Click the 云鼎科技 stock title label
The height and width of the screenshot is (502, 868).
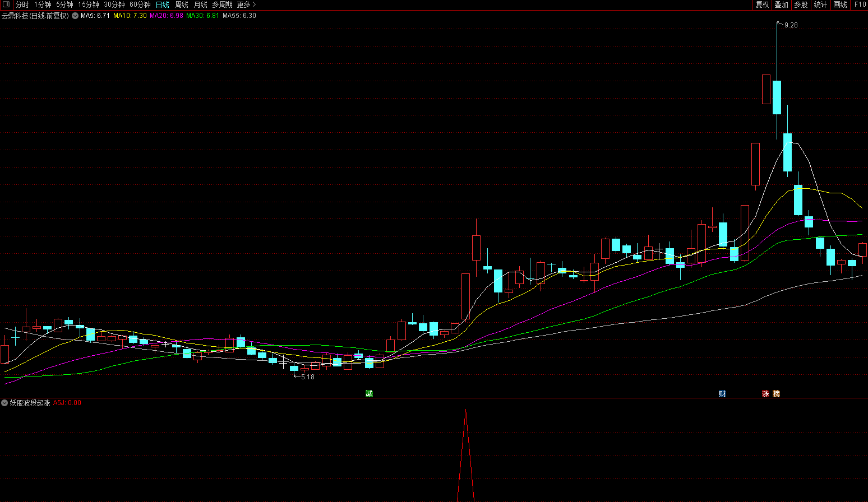click(35, 16)
